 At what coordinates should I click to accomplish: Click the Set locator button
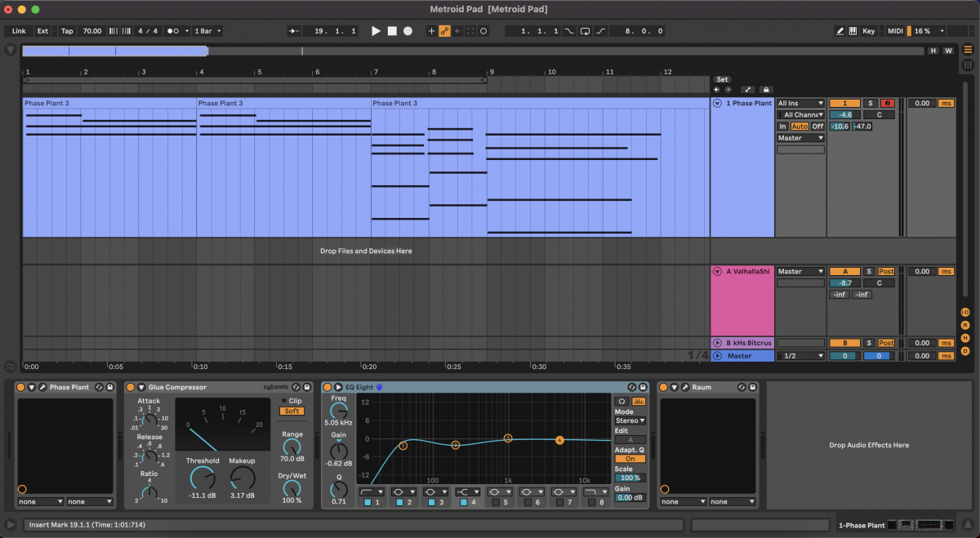point(722,79)
